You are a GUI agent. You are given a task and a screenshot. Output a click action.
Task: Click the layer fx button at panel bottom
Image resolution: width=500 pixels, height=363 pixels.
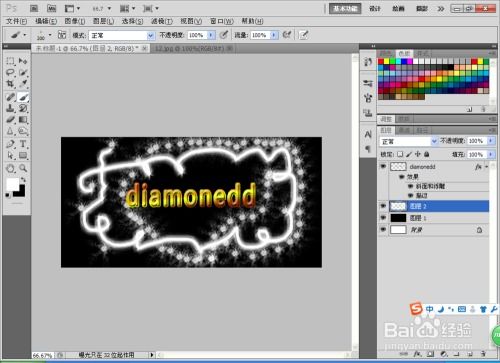pyautogui.click(x=417, y=354)
